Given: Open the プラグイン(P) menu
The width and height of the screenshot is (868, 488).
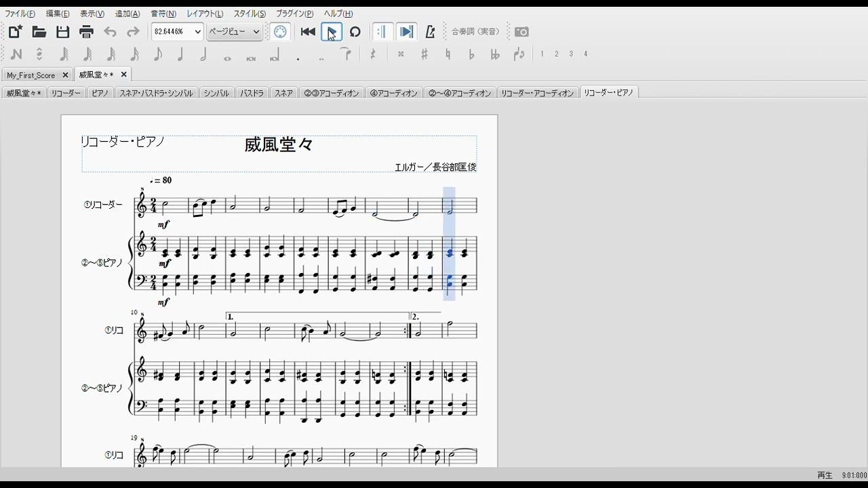Looking at the screenshot, I should (x=294, y=14).
